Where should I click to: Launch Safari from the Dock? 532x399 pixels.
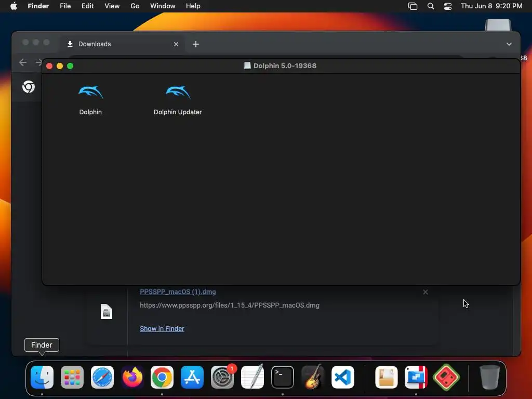click(102, 377)
